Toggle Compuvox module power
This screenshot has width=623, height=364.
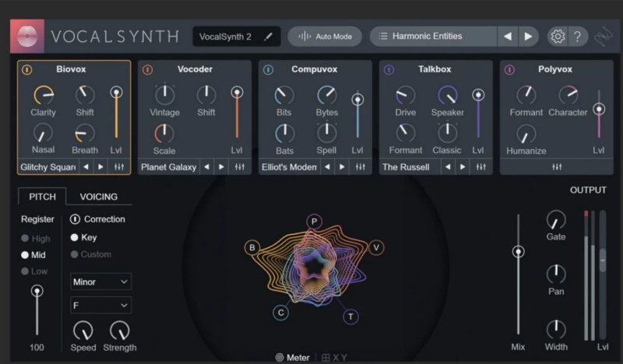pos(268,70)
